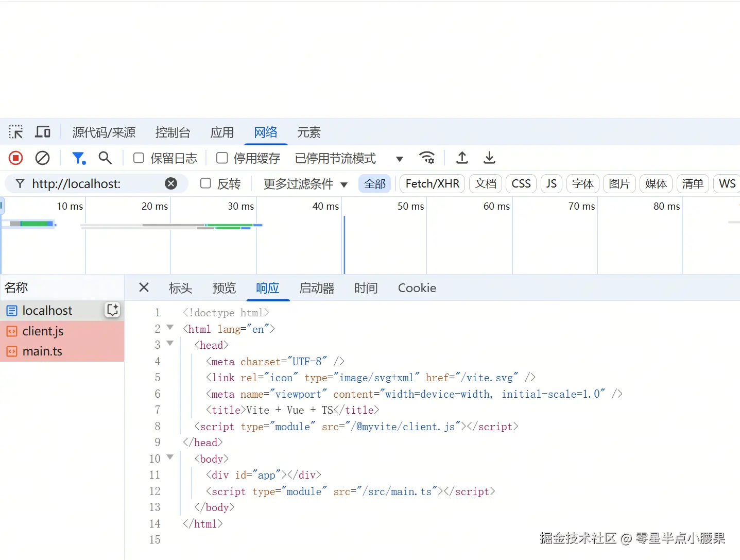
Task: Filter requests by 清单 type
Action: (693, 184)
